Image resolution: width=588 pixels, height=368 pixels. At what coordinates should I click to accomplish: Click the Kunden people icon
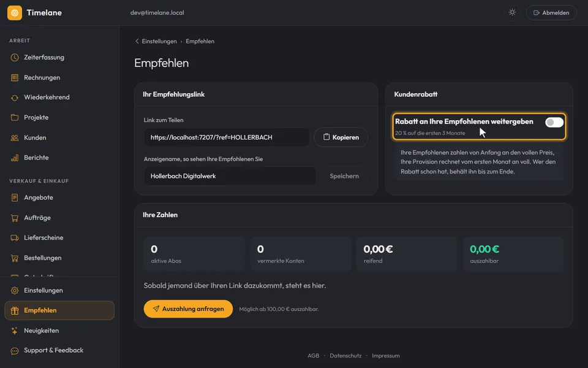click(15, 138)
